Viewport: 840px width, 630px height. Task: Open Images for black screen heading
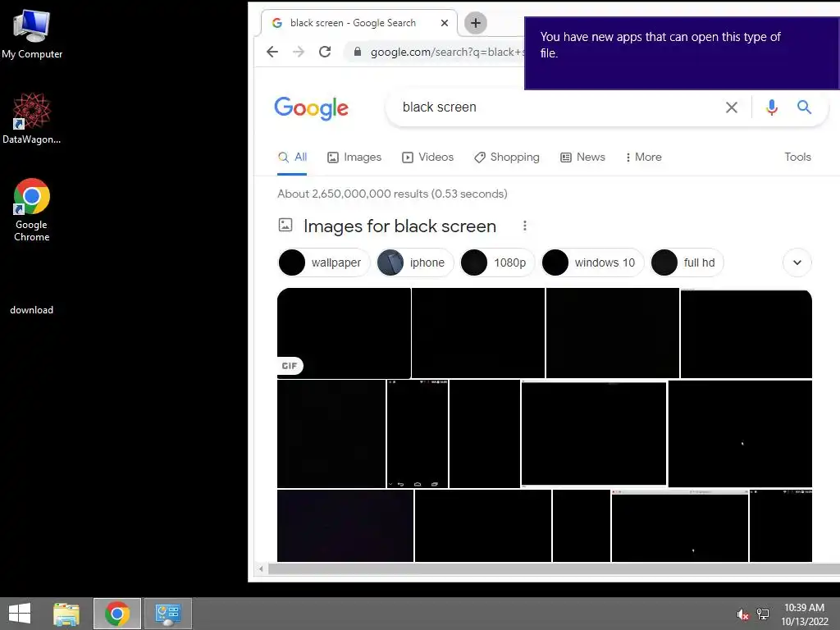pos(399,226)
